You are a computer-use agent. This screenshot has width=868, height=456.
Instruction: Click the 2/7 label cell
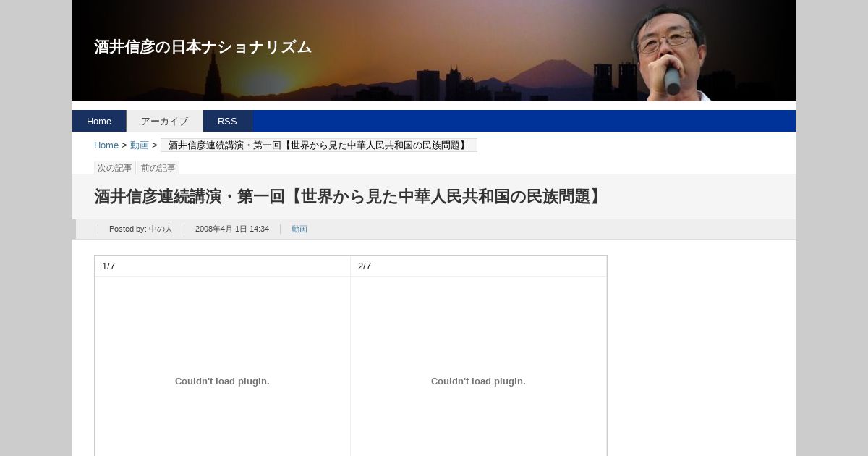(x=478, y=266)
